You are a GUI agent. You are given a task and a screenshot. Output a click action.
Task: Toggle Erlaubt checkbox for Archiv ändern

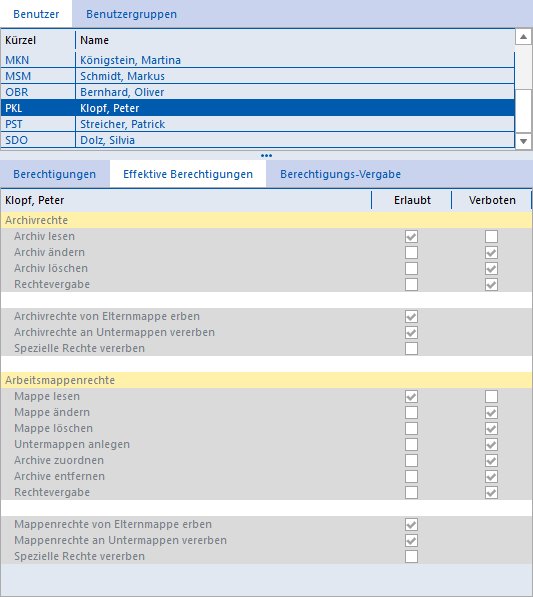(411, 252)
